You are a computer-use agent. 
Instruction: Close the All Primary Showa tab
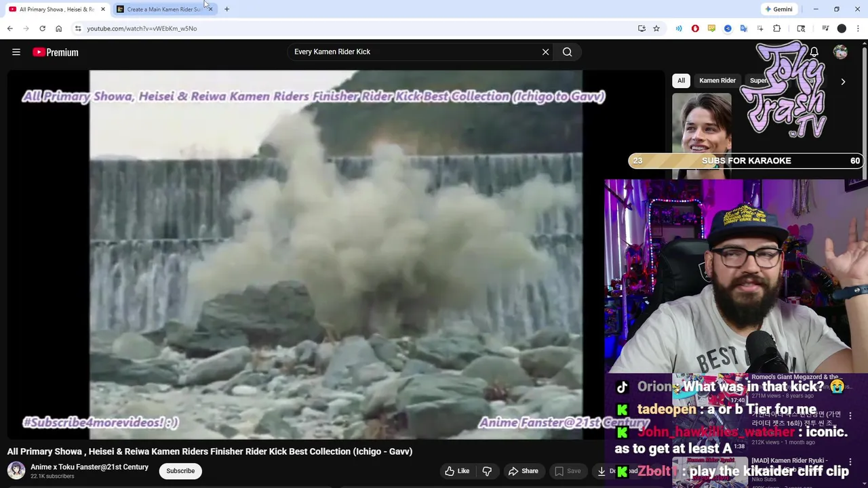click(x=103, y=9)
